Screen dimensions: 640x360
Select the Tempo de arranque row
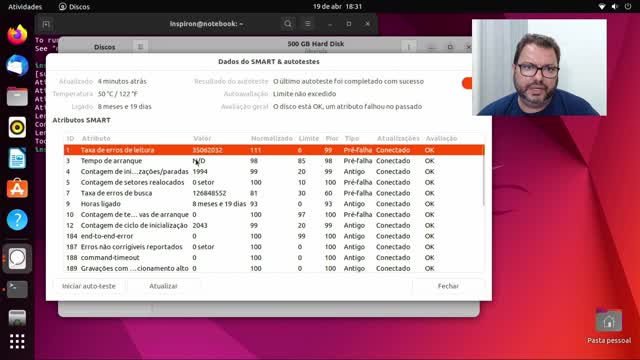click(274, 161)
